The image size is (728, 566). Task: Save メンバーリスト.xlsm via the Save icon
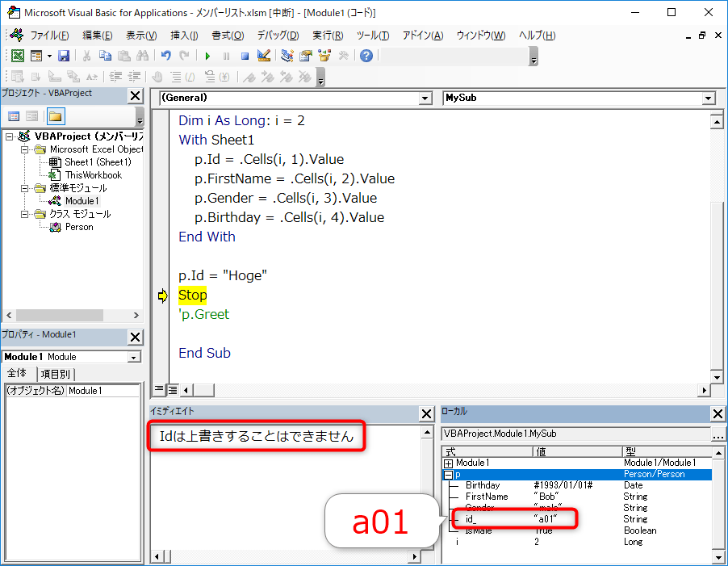(x=63, y=55)
